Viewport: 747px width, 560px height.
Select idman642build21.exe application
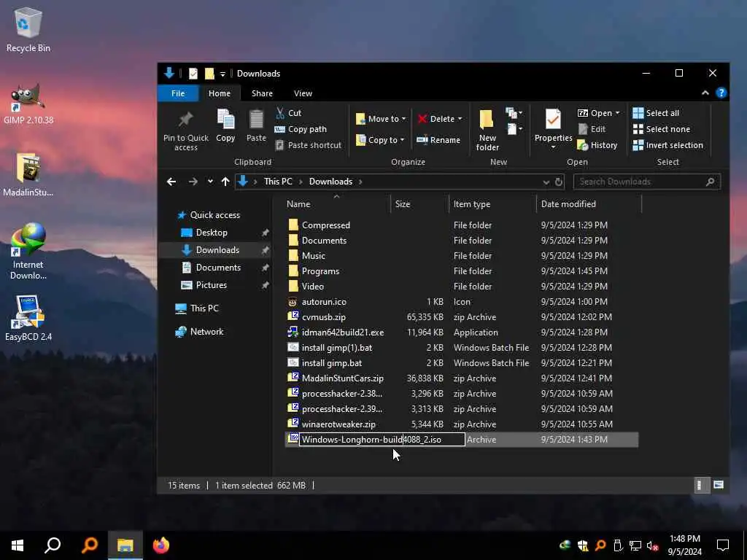tap(343, 332)
